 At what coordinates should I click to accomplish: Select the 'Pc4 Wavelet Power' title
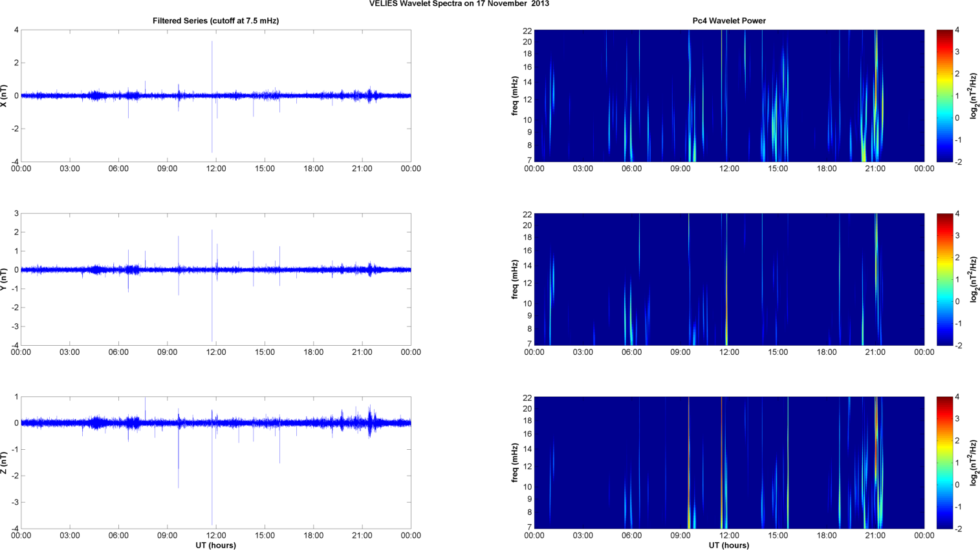[728, 21]
